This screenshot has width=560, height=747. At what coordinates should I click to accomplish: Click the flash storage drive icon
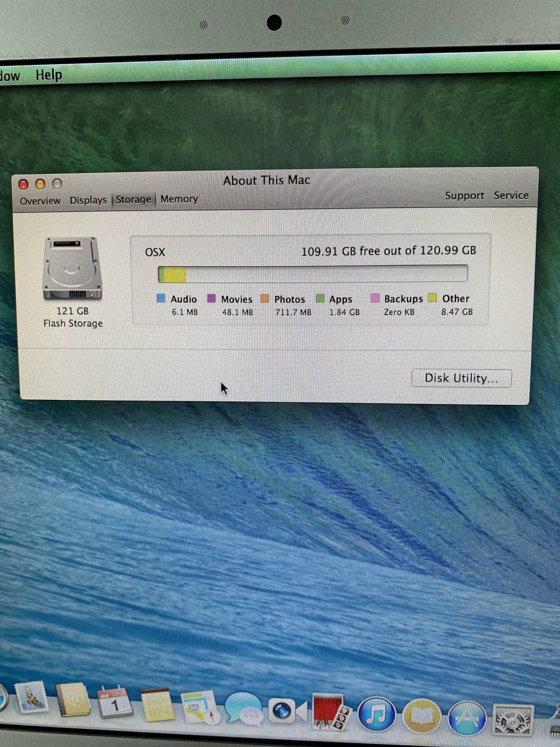(x=72, y=268)
